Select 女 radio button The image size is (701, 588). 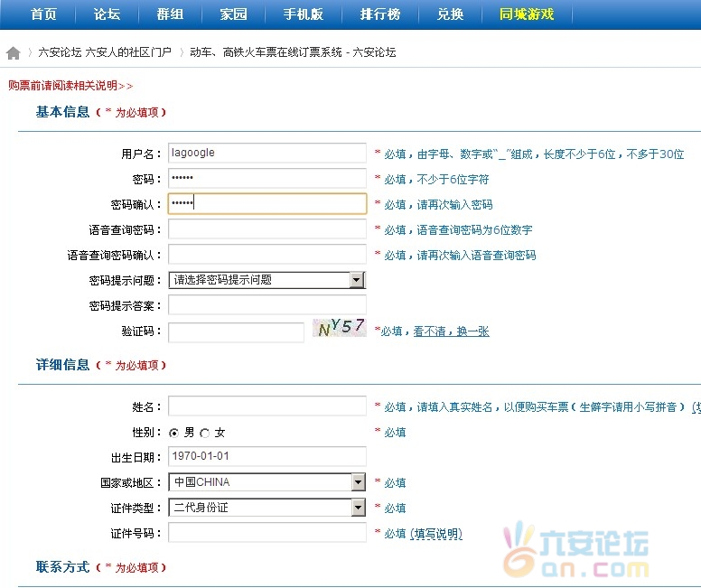(x=205, y=433)
